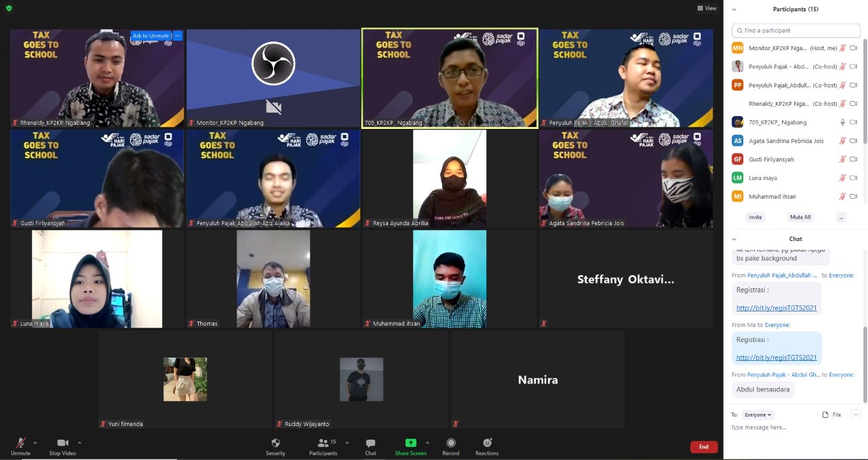Screen dimensions: 868x460
Task: Click the 'Find a participant' search field
Action: coord(796,31)
